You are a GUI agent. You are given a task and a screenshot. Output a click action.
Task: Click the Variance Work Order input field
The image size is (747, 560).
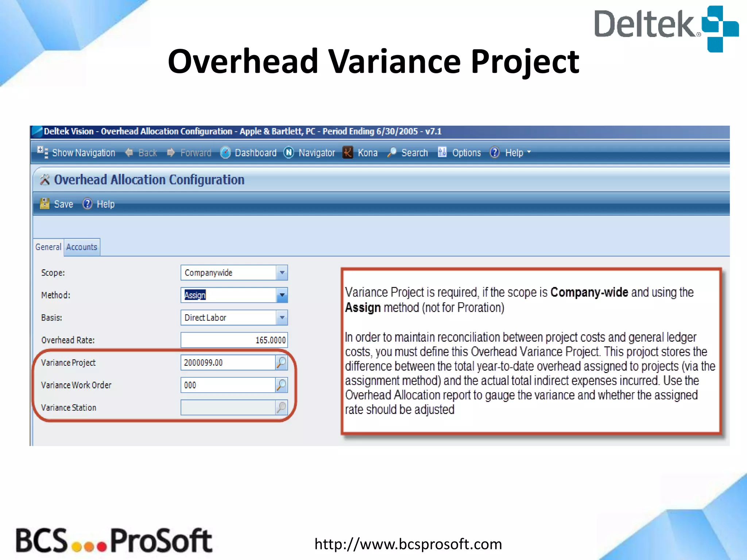[228, 385]
